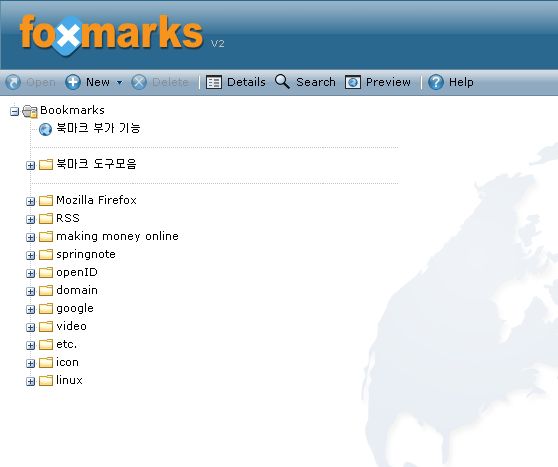Click the Open toolbar icon
Screen dimensions: 558x467
click(x=13, y=82)
